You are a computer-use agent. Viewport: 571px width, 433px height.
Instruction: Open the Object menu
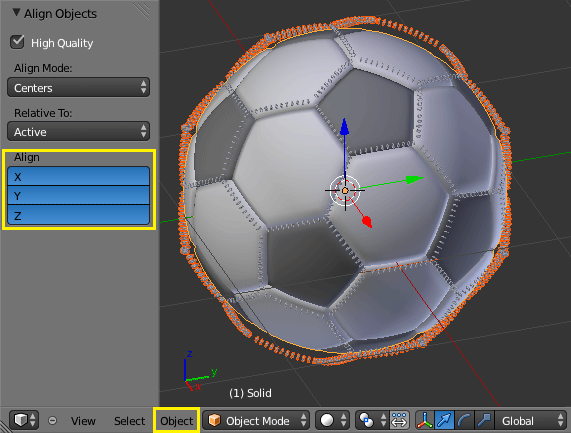tap(177, 421)
